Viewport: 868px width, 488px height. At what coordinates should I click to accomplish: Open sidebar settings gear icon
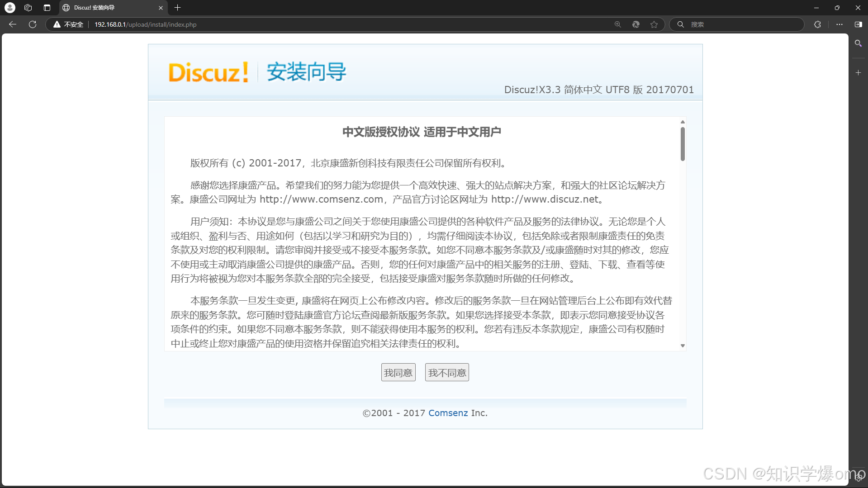858,478
